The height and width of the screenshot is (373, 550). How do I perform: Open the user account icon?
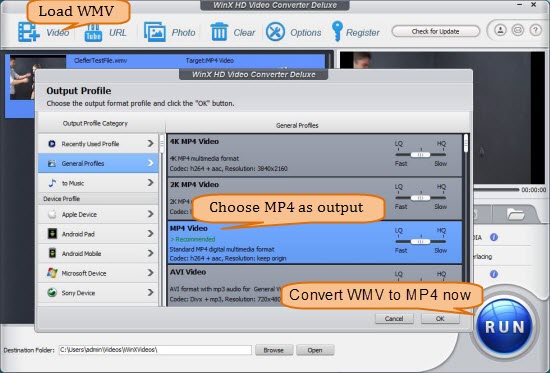tap(500, 30)
